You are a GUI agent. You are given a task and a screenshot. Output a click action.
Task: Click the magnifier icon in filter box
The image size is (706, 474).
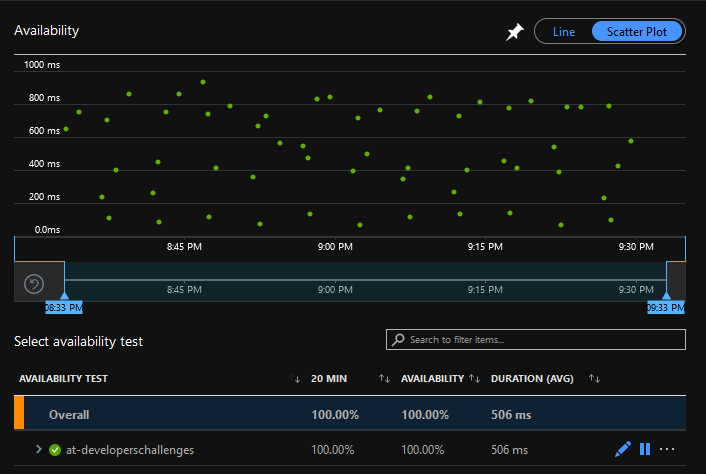pos(398,339)
